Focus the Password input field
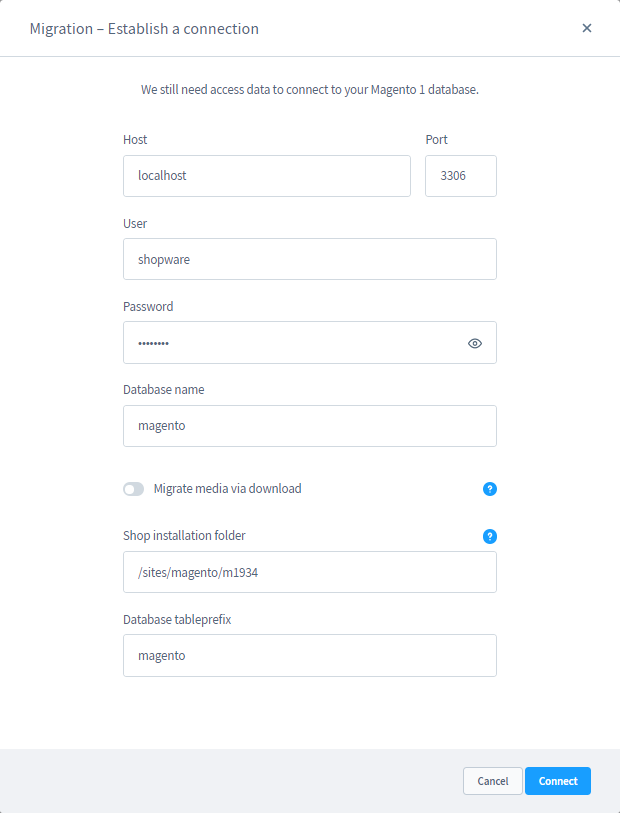The image size is (620, 813). tap(290, 342)
